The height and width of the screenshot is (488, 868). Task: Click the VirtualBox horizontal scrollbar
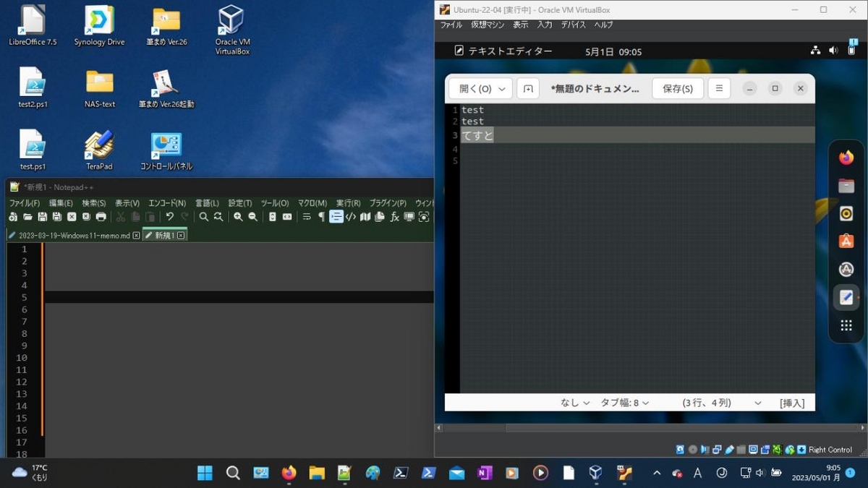(x=649, y=428)
